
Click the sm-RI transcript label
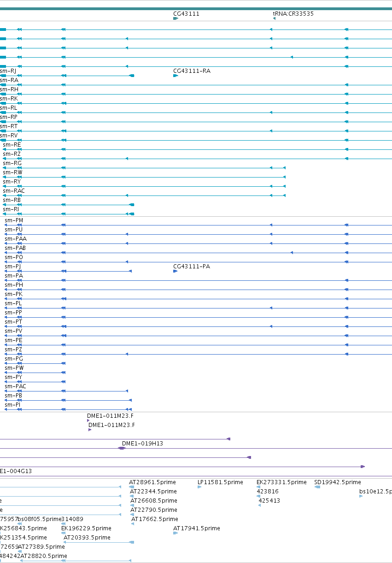point(11,209)
